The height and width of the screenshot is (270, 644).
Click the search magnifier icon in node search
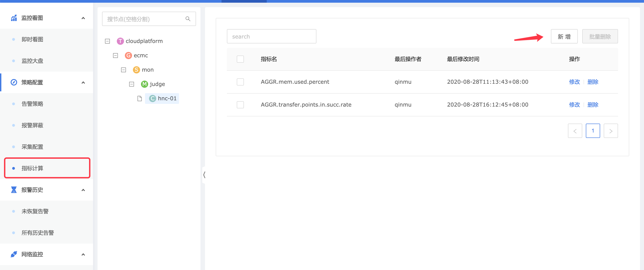(x=188, y=19)
